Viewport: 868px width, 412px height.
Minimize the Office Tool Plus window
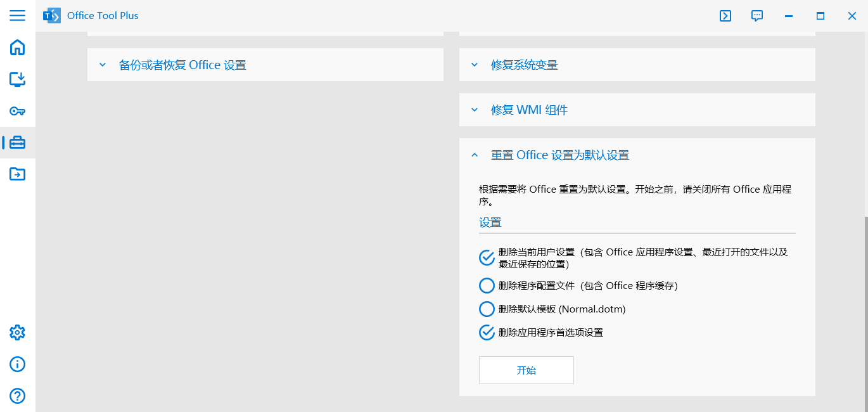pos(789,16)
